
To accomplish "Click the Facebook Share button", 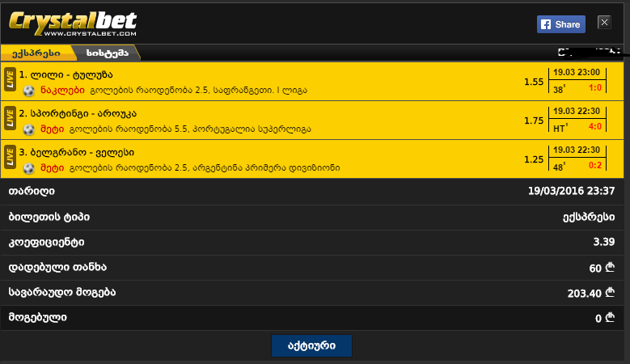I will point(561,24).
